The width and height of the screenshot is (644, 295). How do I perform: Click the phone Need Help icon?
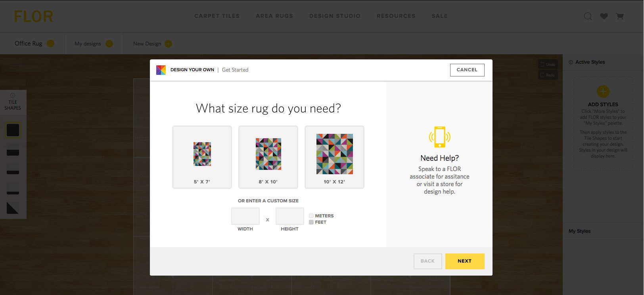tap(439, 137)
